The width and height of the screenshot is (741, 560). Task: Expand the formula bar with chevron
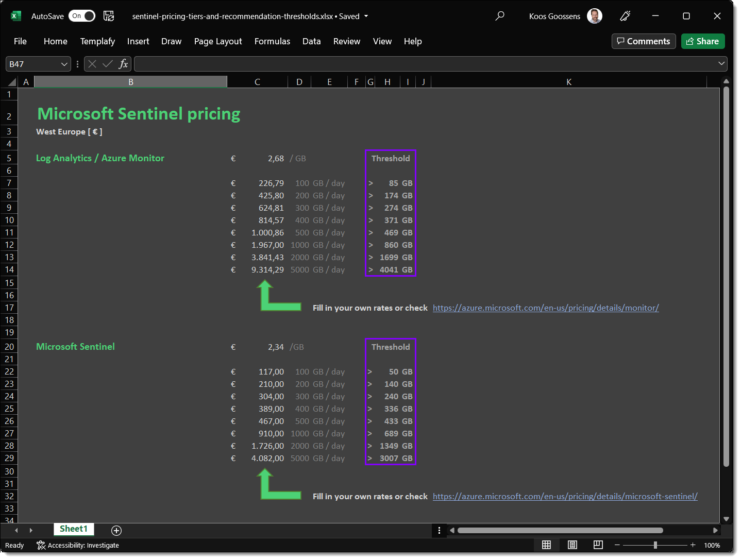pos(721,64)
